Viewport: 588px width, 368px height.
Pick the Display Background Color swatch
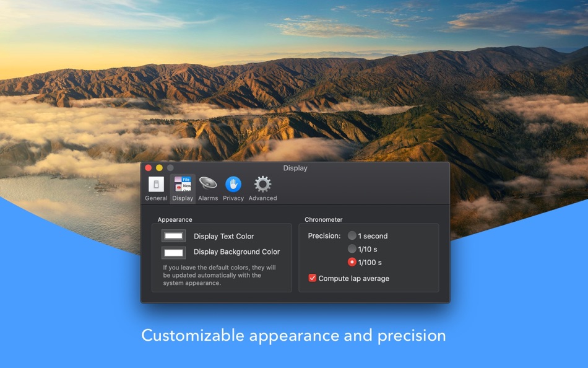pyautogui.click(x=173, y=253)
